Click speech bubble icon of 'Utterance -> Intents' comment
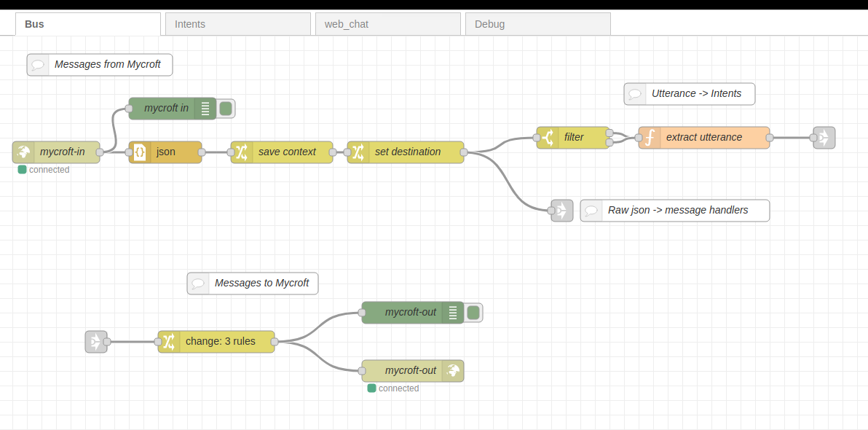 635,93
